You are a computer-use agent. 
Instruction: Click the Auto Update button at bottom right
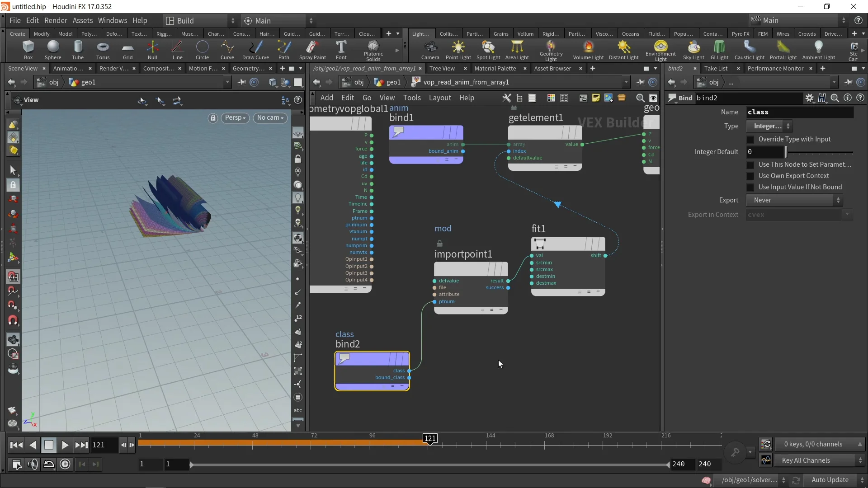(830, 480)
